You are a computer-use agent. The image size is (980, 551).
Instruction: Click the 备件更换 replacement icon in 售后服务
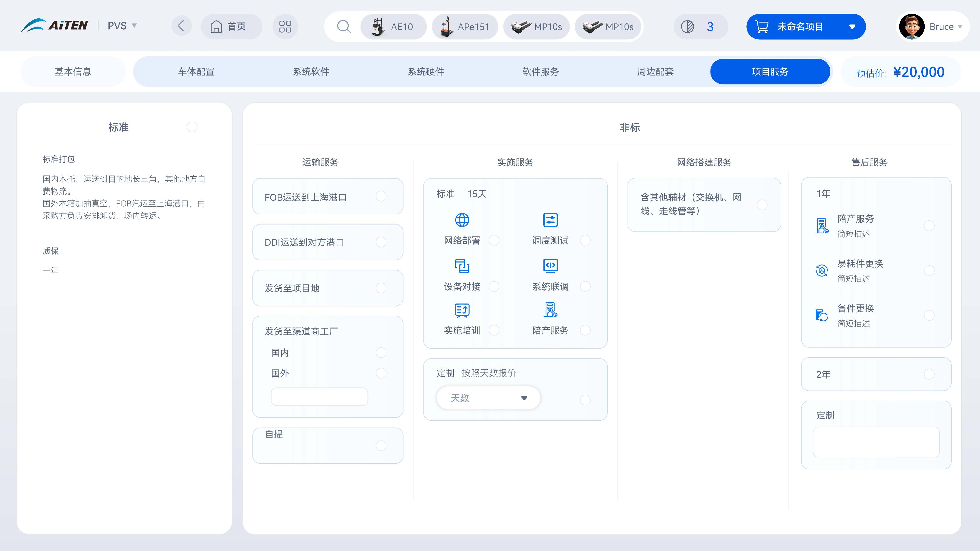(x=822, y=315)
